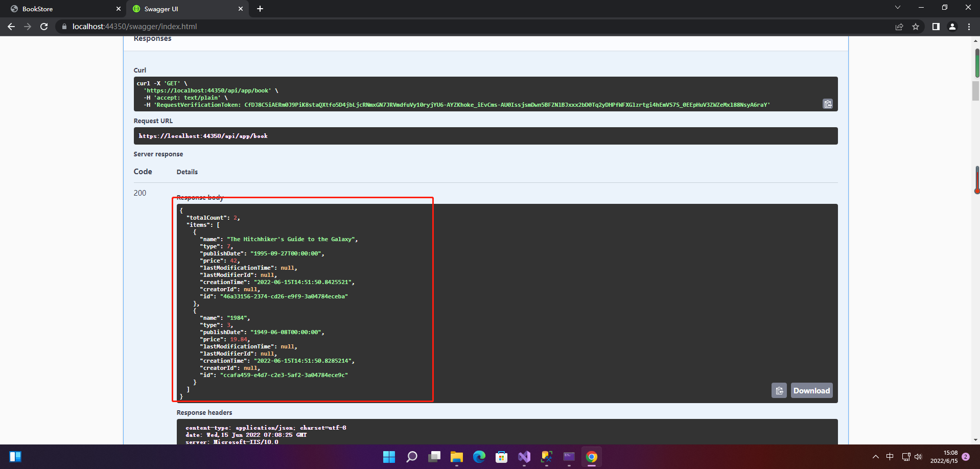The image size is (980, 469).
Task: Go back to the previous page
Action: point(11,27)
